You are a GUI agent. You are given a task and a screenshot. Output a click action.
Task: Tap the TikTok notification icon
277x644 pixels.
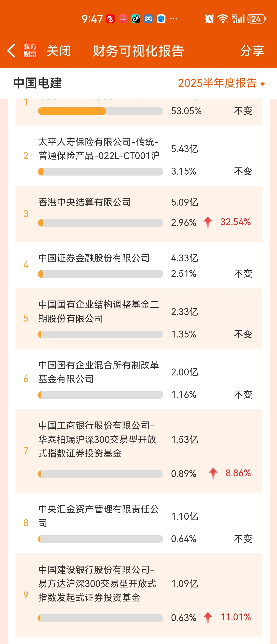point(136,19)
